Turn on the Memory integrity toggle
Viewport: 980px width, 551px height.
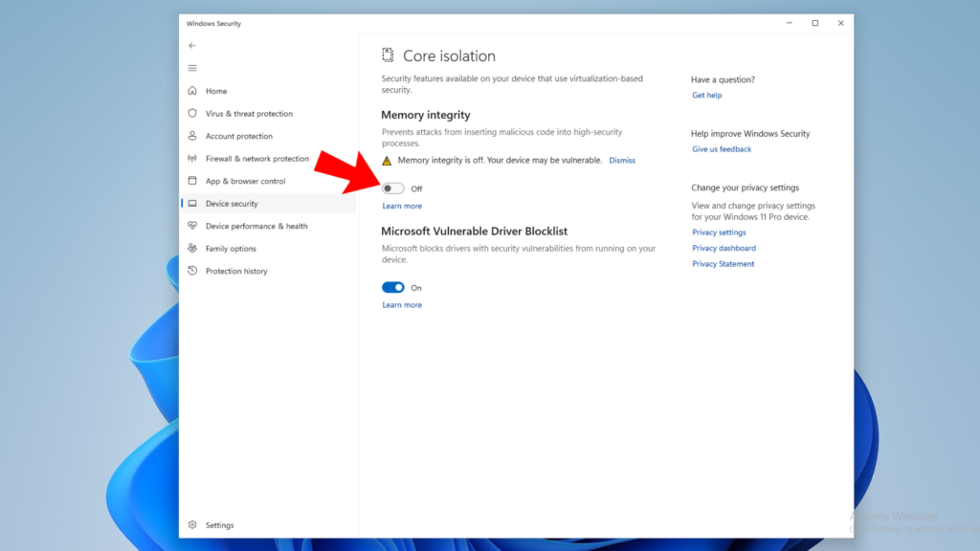tap(393, 188)
